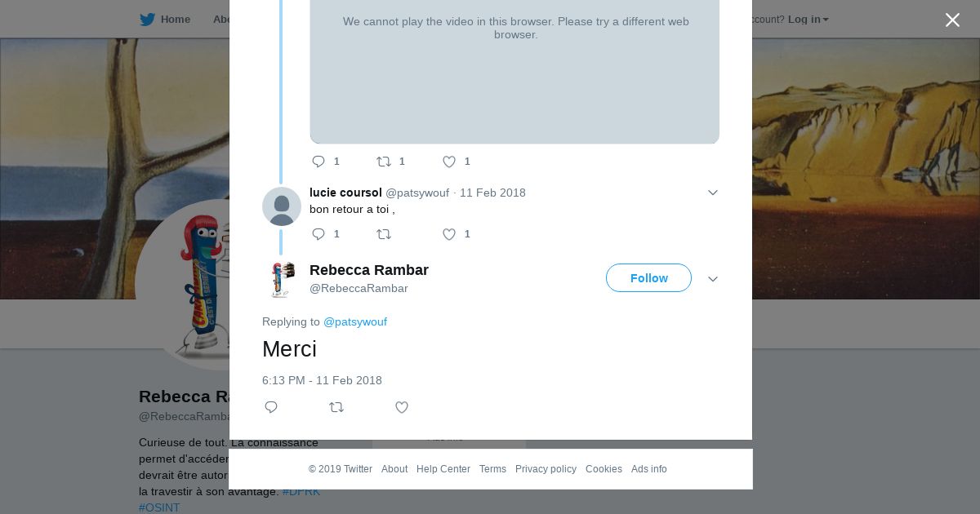Go to Privacy policy page
Screen dimensions: 980x514
pyautogui.click(x=546, y=469)
